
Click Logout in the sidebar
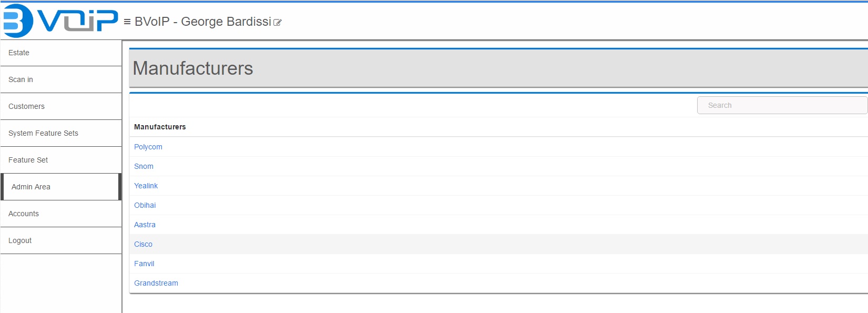pos(20,240)
